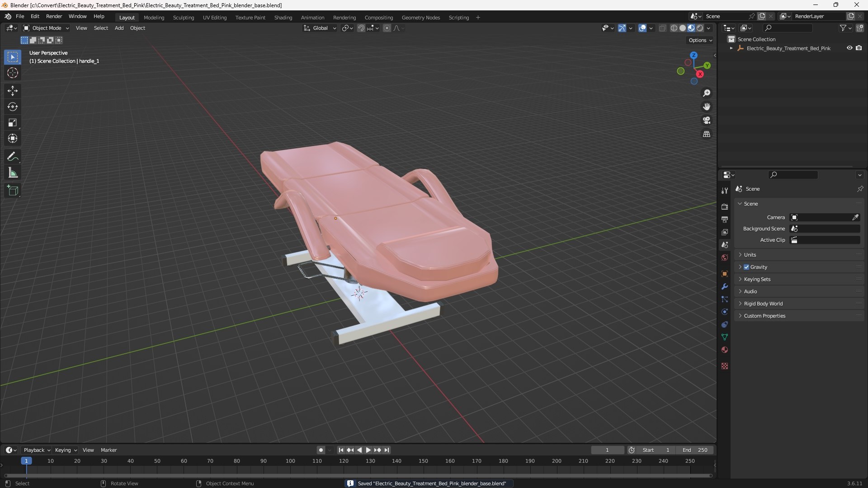Open the Render properties tab

pyautogui.click(x=725, y=206)
